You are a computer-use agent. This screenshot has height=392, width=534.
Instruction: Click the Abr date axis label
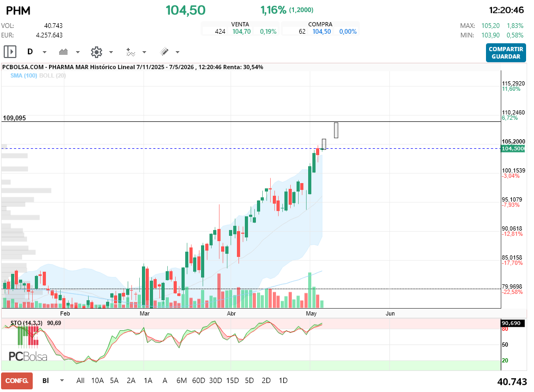click(231, 313)
